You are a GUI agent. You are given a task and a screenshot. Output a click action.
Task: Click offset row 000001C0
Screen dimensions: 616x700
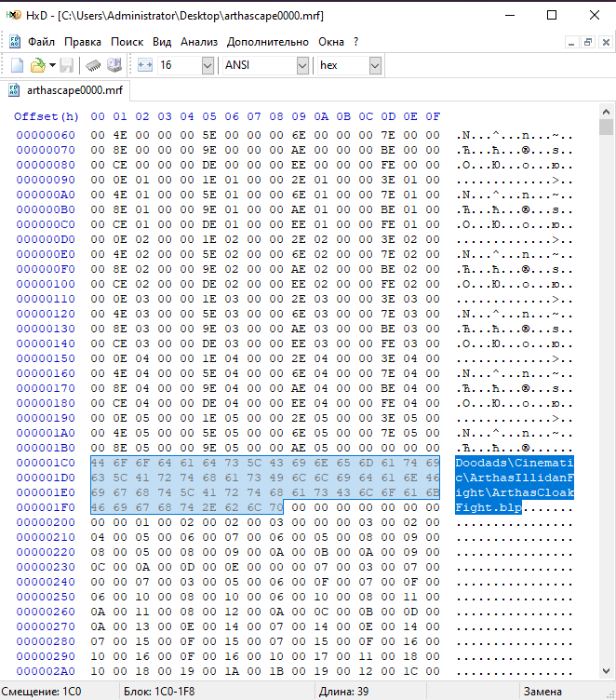pos(46,463)
